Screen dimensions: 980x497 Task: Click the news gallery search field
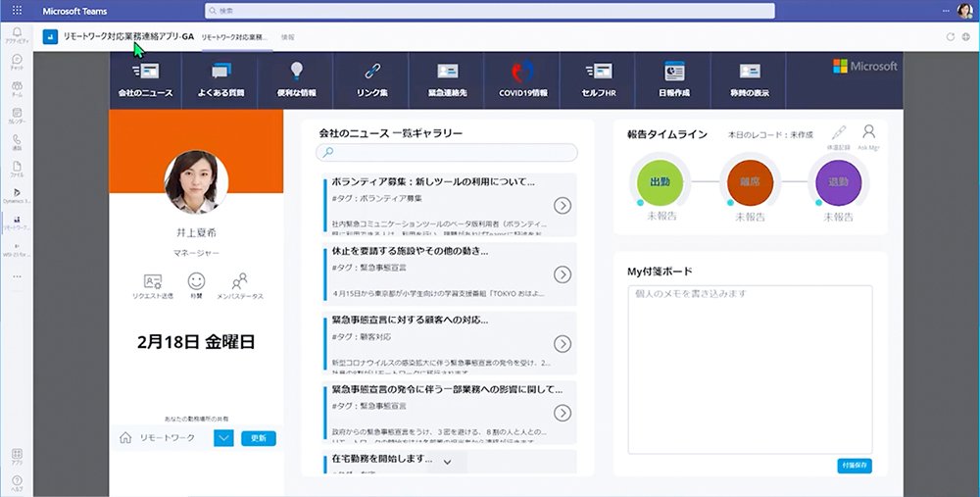click(447, 152)
